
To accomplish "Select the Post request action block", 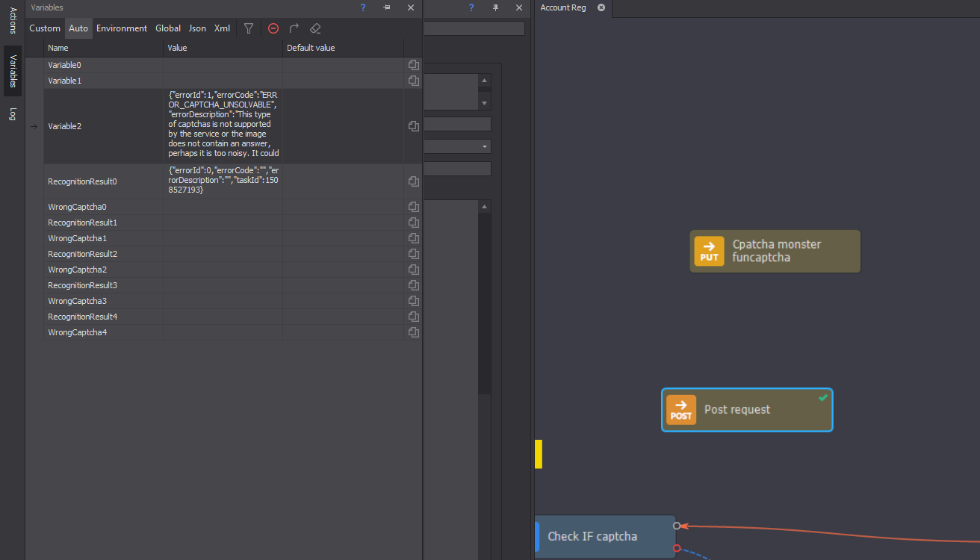I will coord(746,410).
